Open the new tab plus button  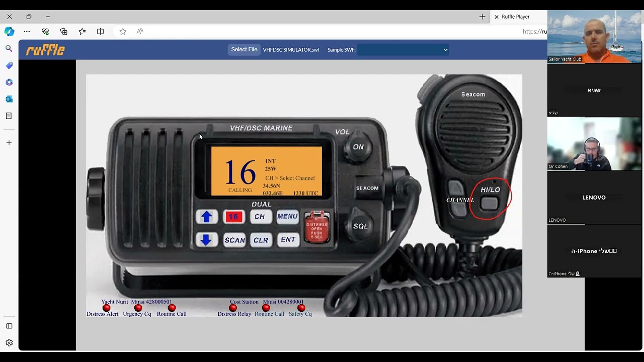482,17
